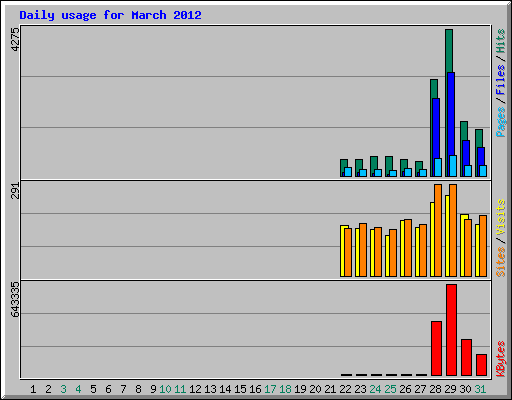512x400 pixels.
Task: Click the Visits legend label
Action: (x=501, y=218)
